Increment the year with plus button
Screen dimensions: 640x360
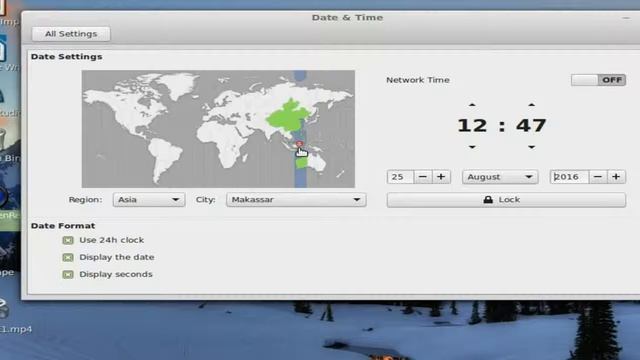click(x=616, y=177)
